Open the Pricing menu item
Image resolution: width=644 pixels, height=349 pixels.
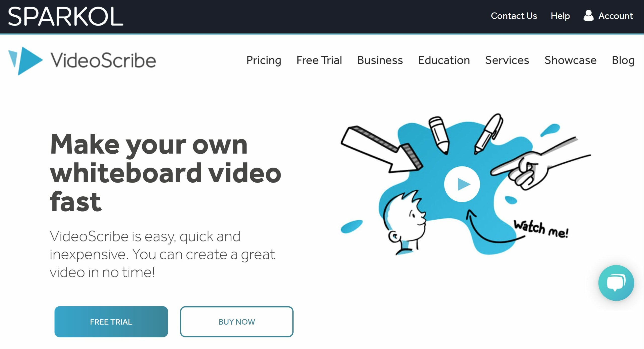tap(264, 60)
